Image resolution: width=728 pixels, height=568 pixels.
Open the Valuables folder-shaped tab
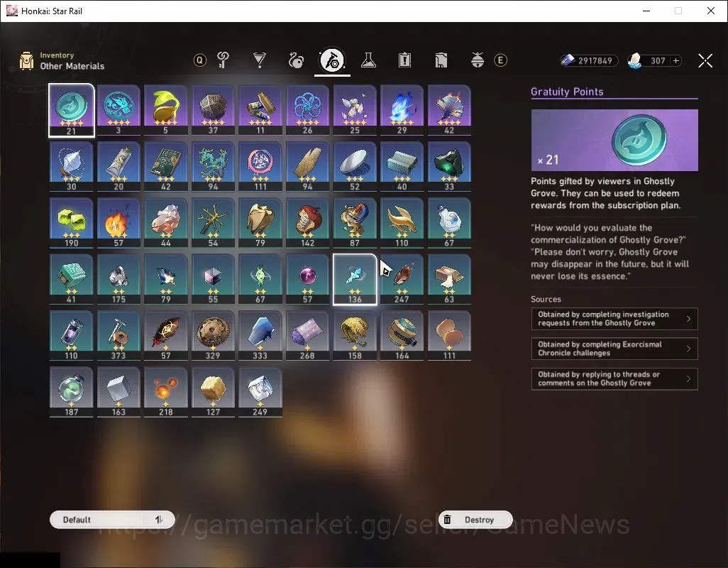(x=441, y=60)
